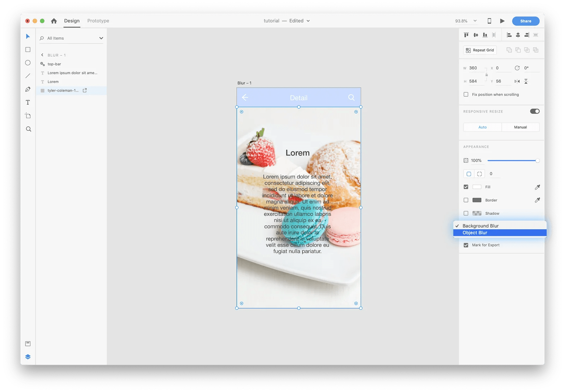Viewport: 565px width, 392px height.
Task: Select the Rectangle tool
Action: point(28,50)
